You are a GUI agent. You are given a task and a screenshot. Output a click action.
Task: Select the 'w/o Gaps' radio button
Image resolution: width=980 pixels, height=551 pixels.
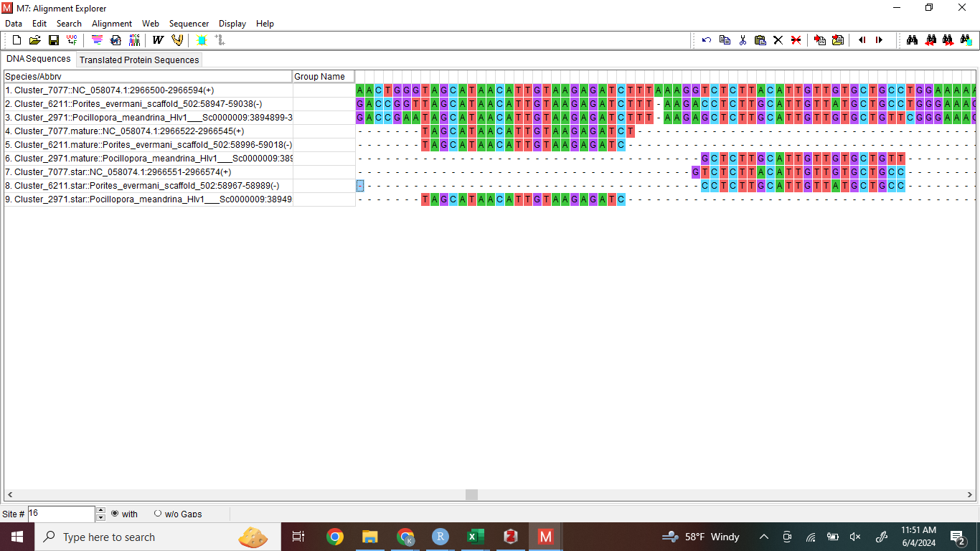pyautogui.click(x=158, y=514)
